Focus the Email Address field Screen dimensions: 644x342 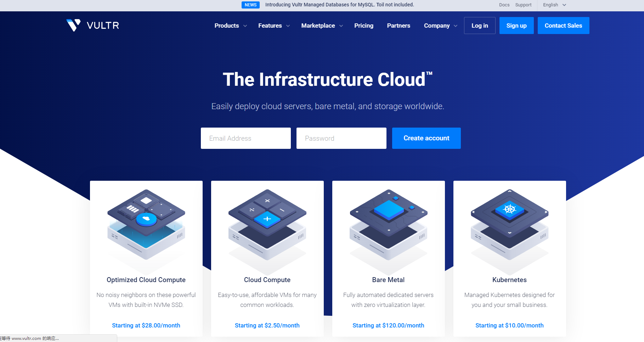pos(246,138)
